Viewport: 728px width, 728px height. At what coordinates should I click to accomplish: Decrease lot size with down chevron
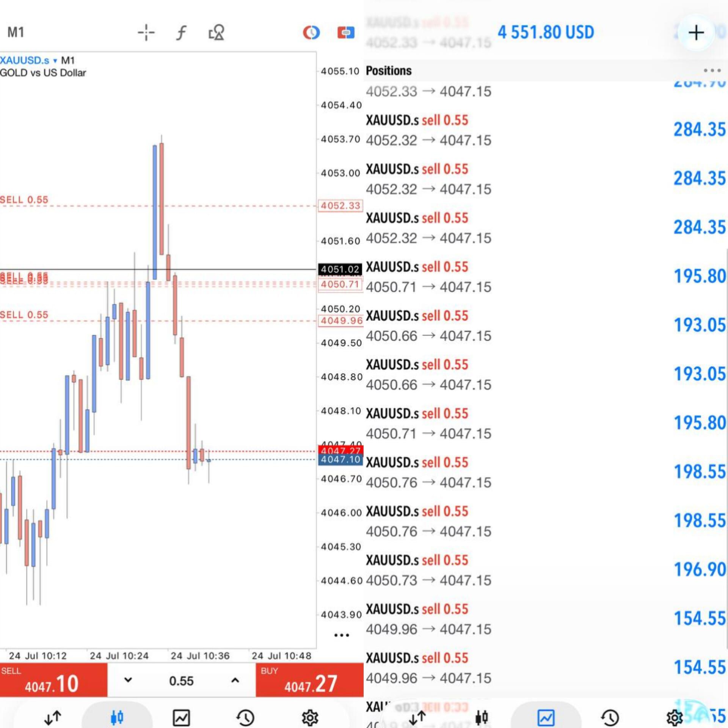[128, 680]
